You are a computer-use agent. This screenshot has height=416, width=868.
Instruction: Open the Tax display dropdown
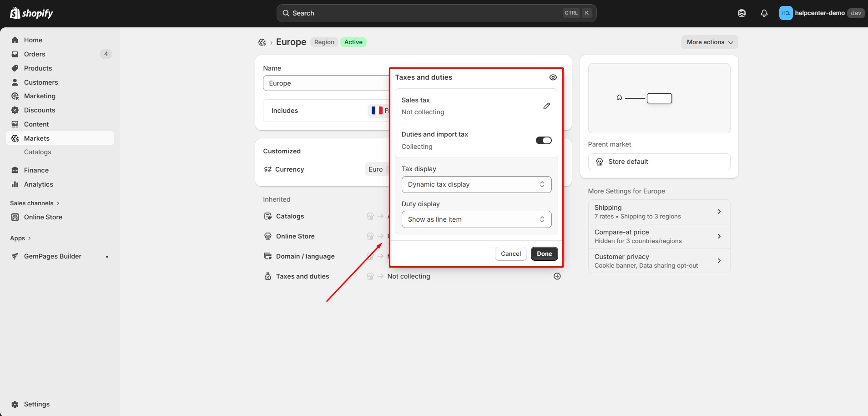coord(476,184)
